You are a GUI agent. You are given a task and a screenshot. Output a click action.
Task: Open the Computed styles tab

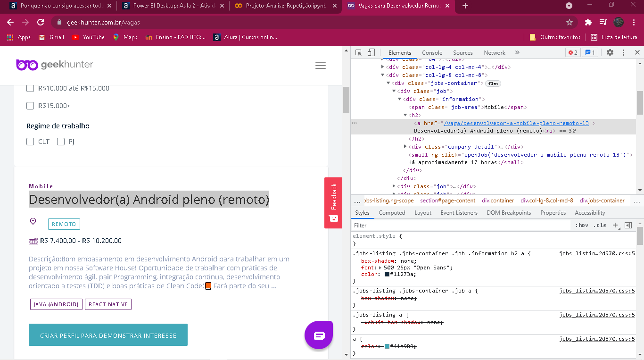(x=392, y=213)
